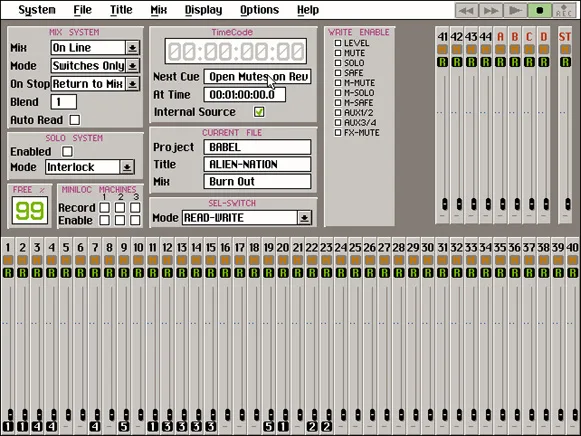Viewport: 581px width, 436px height.
Task: Open the Mode Switches Only dropdown
Action: point(132,66)
